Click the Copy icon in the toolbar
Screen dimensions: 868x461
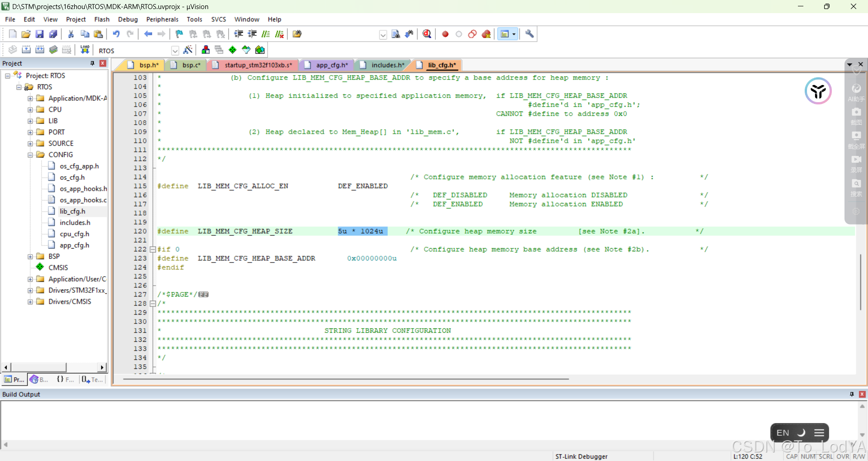85,34
